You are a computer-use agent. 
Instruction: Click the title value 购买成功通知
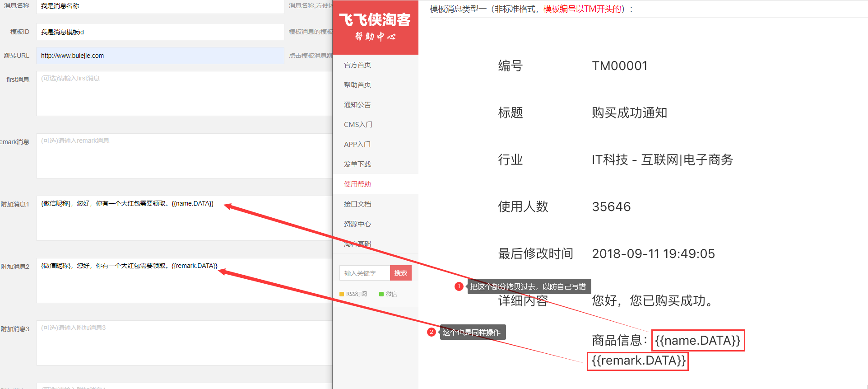point(630,113)
